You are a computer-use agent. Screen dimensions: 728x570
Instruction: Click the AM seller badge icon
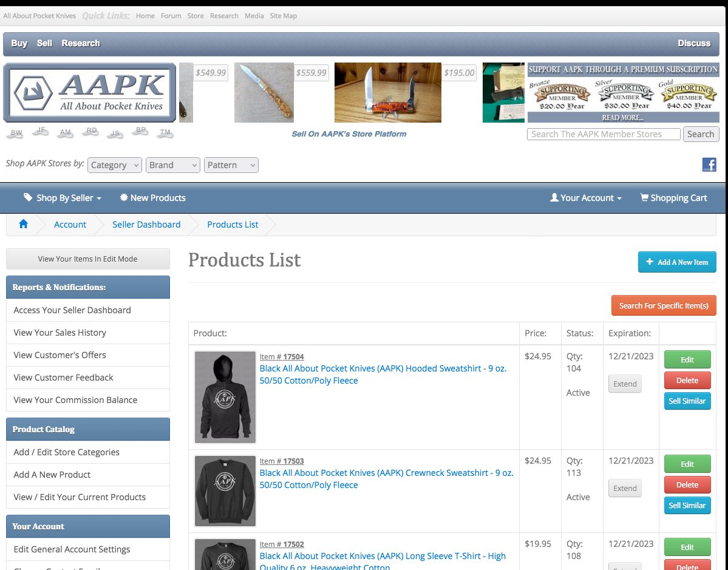(x=66, y=133)
